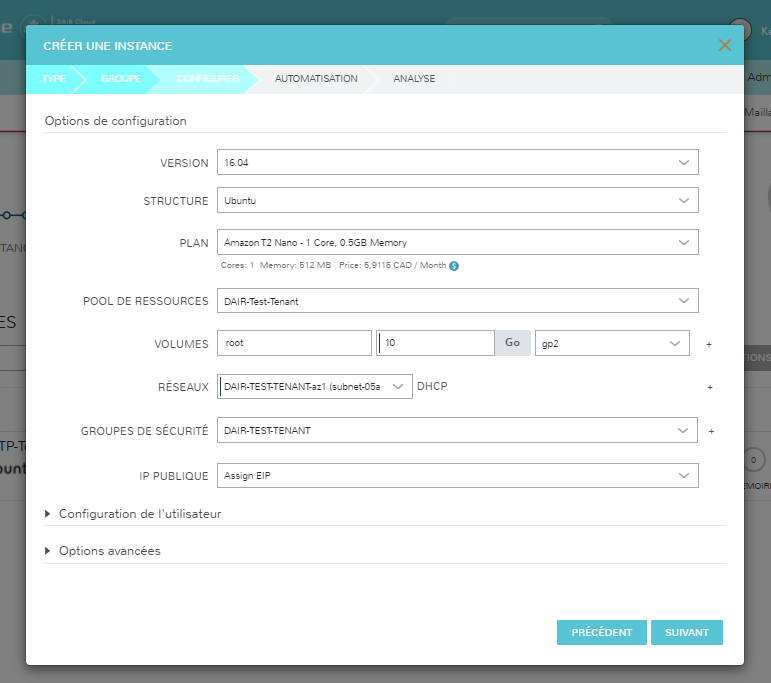Add another network with the plus icon
This screenshot has height=683, width=771.
pos(709,386)
